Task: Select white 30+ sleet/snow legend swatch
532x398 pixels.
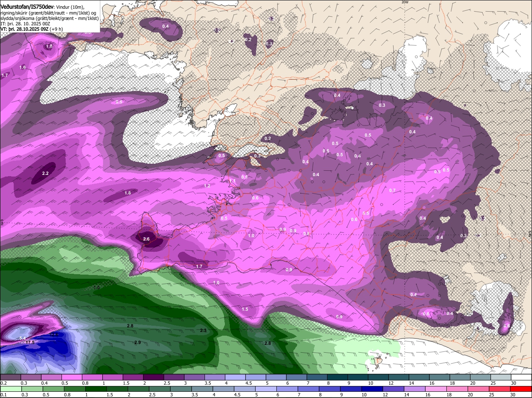Action: 521,377
